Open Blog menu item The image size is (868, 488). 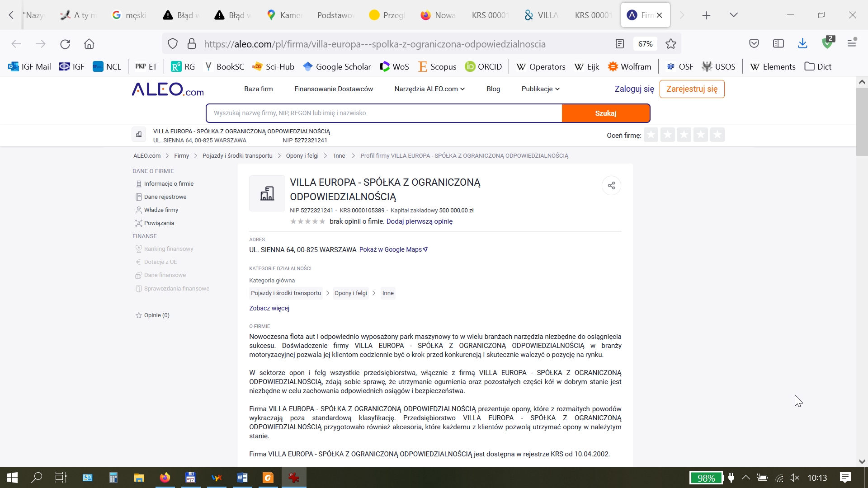493,89
